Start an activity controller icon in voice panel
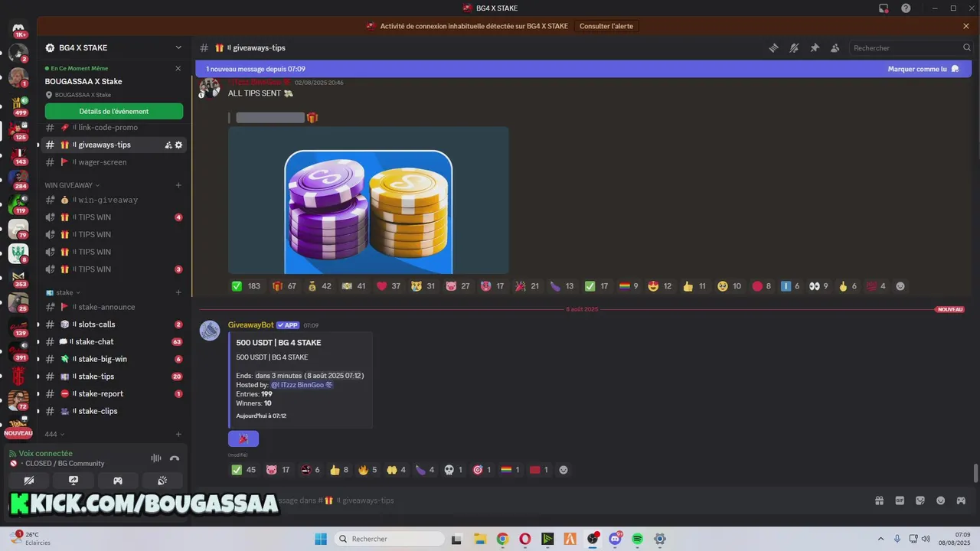Image resolution: width=980 pixels, height=551 pixels. pyautogui.click(x=118, y=481)
